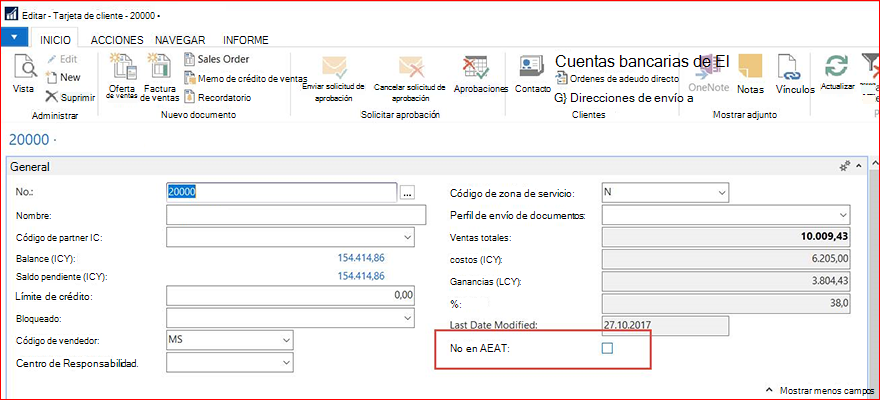Create new Factura de ventas
This screenshot has width=880, height=400.
(x=160, y=77)
